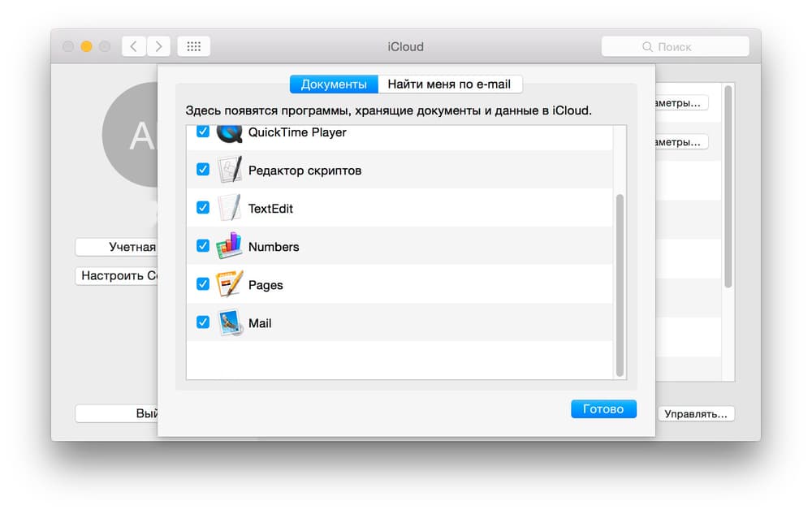
Task: Click the Учетная button in the iCloud window
Action: pyautogui.click(x=116, y=247)
